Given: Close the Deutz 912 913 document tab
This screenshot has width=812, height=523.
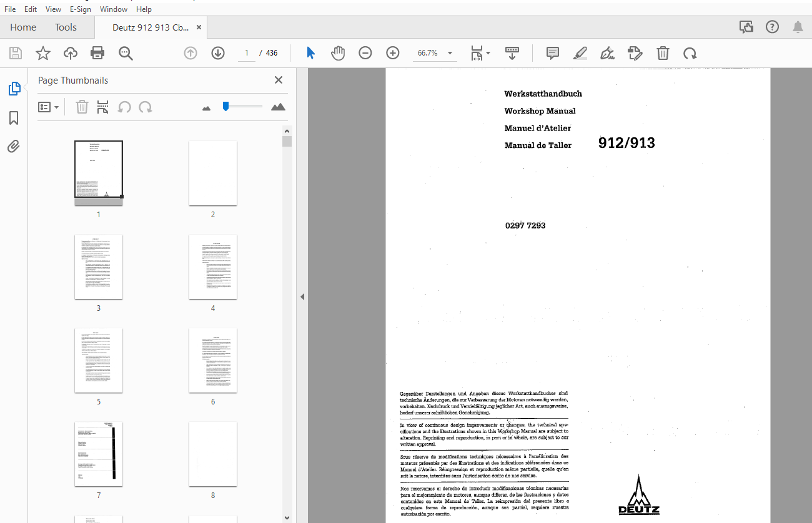Looking at the screenshot, I should pos(199,27).
